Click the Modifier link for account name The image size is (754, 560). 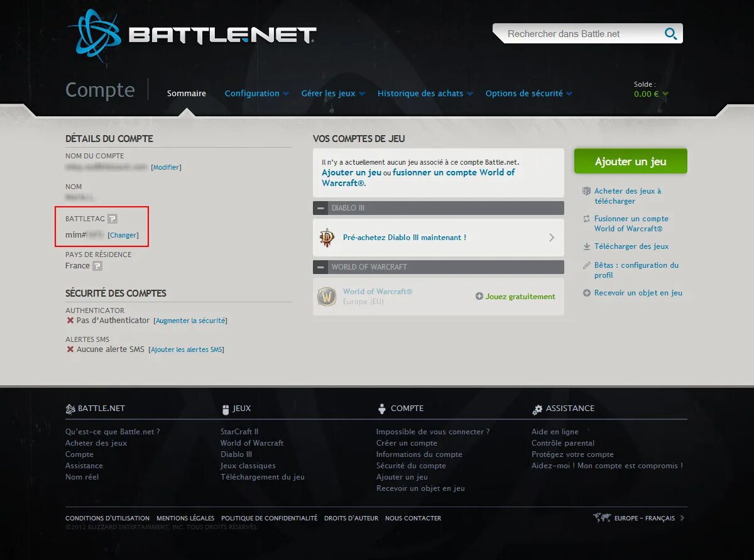point(166,168)
